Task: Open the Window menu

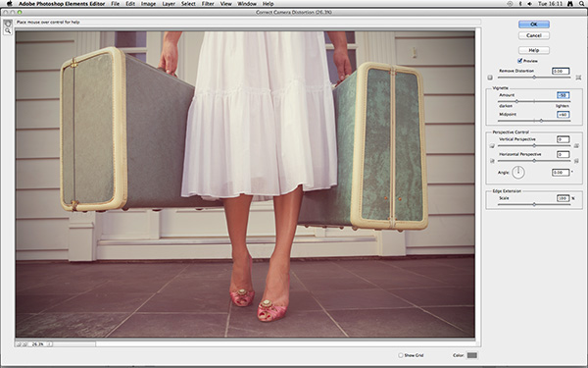Action: [x=247, y=3]
